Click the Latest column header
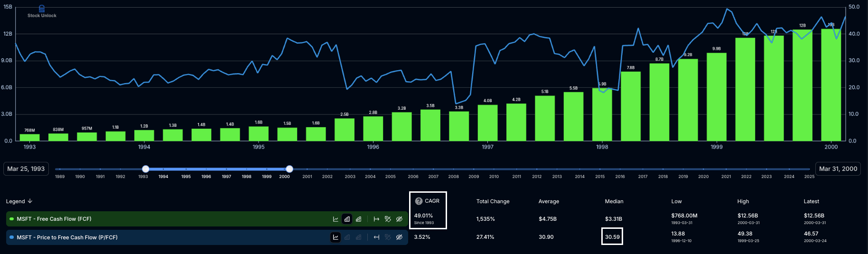Screen dimensions: 868x254 [x=811, y=201]
